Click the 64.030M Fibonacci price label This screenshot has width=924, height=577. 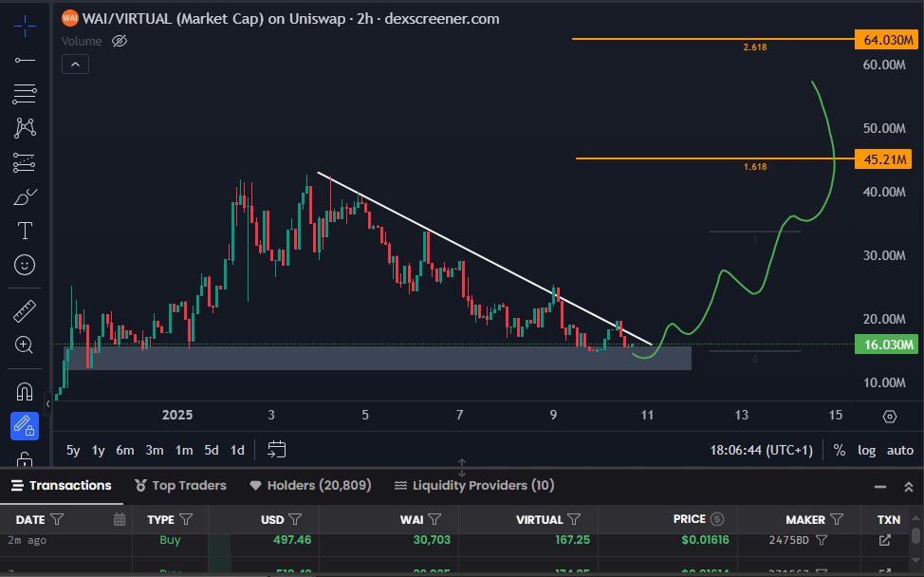[886, 40]
